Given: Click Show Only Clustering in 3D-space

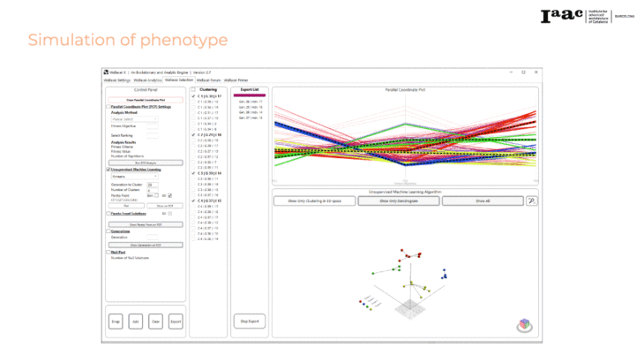Looking at the screenshot, I should click(x=313, y=201).
